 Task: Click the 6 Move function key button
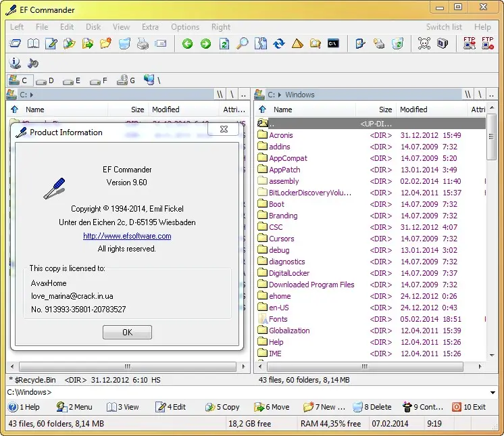pyautogui.click(x=272, y=407)
